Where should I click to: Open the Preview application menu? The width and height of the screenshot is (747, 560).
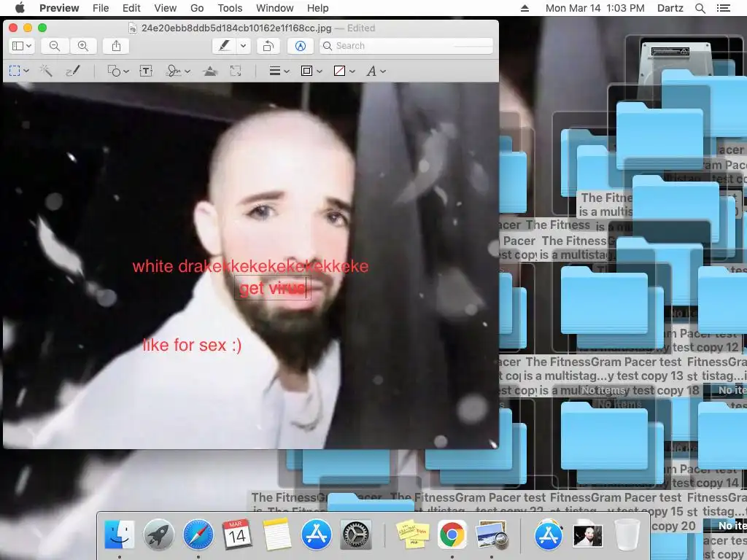[x=59, y=8]
